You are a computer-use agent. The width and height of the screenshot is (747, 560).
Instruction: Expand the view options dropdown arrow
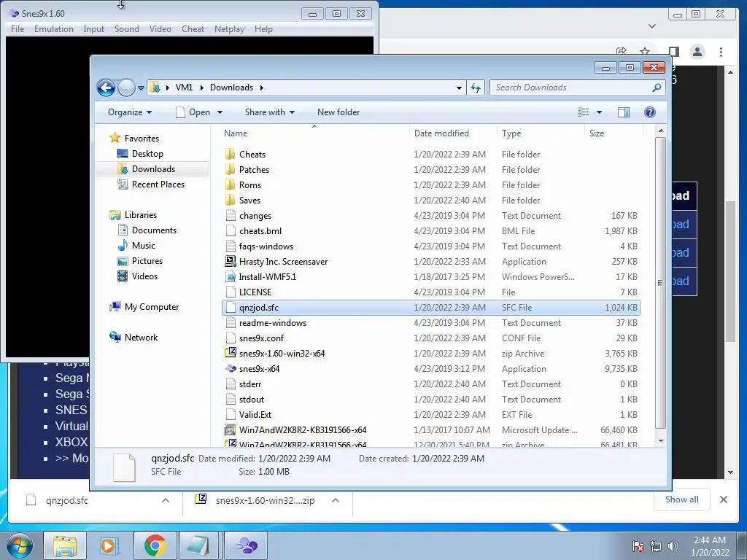tap(600, 112)
